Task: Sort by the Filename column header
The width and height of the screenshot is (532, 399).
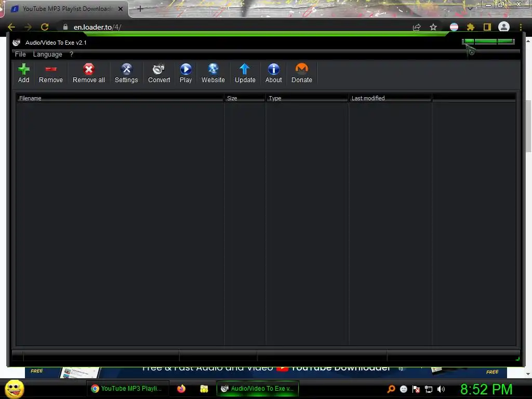Action: coord(120,98)
